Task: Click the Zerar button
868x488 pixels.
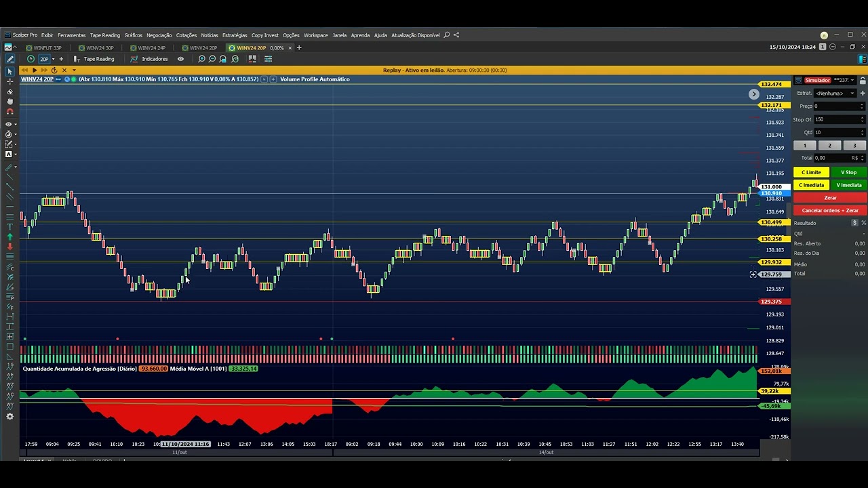Action: [x=830, y=198]
